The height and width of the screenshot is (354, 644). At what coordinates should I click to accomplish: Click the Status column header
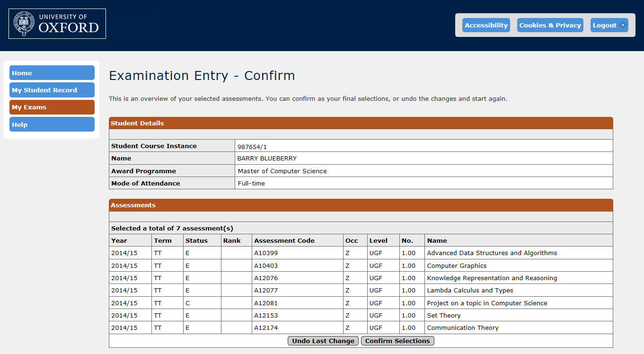196,240
